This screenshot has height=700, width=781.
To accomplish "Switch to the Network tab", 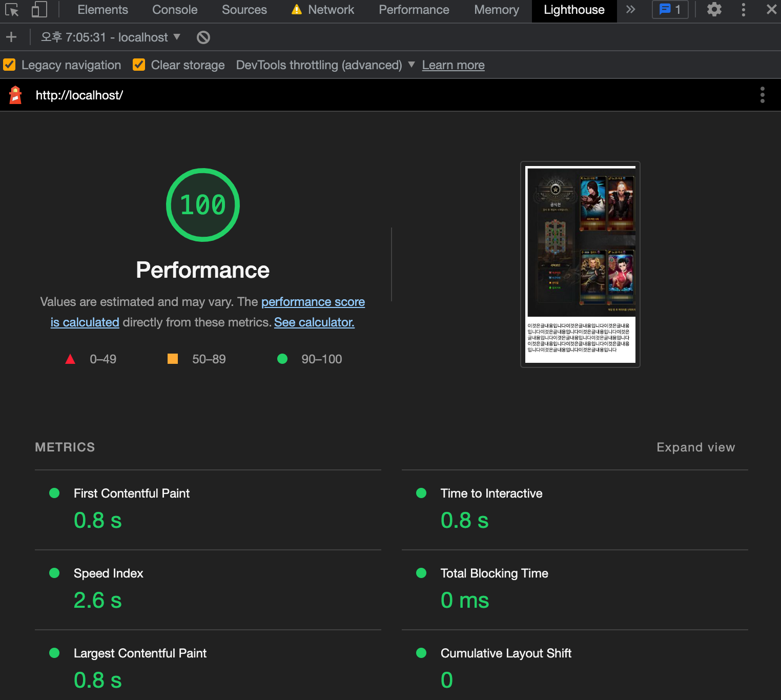I will point(323,10).
